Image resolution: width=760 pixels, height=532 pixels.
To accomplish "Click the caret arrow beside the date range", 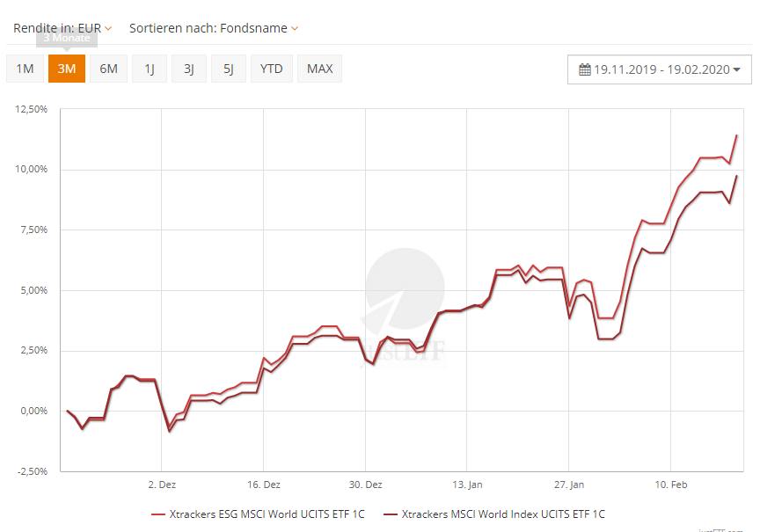I will [x=736, y=70].
